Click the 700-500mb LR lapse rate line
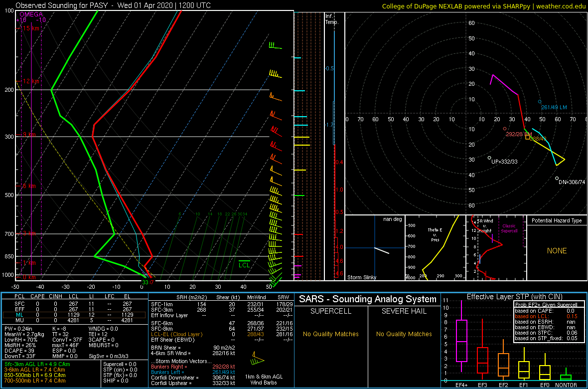The width and height of the screenshot is (588, 389). pos(35,381)
